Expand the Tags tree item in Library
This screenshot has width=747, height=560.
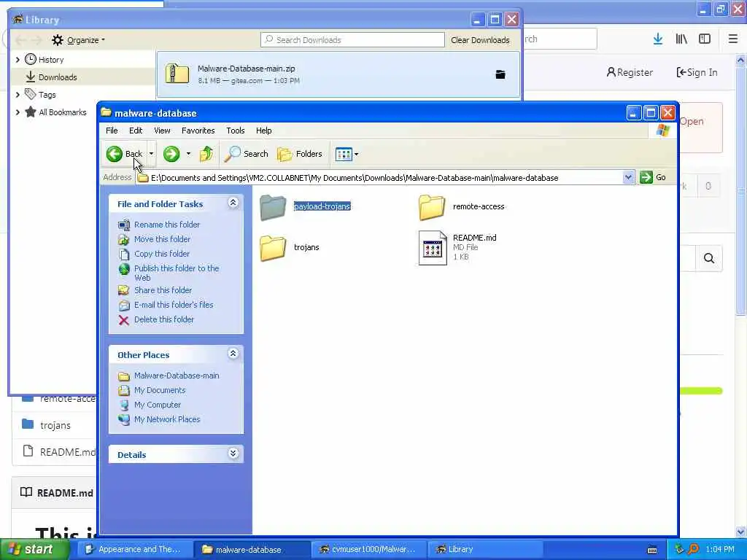click(18, 95)
